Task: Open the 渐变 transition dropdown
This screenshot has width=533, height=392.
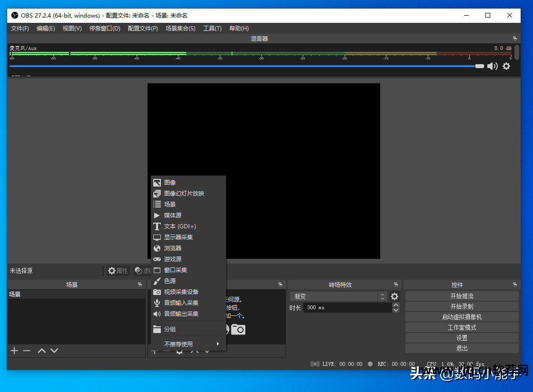Action: tap(338, 296)
